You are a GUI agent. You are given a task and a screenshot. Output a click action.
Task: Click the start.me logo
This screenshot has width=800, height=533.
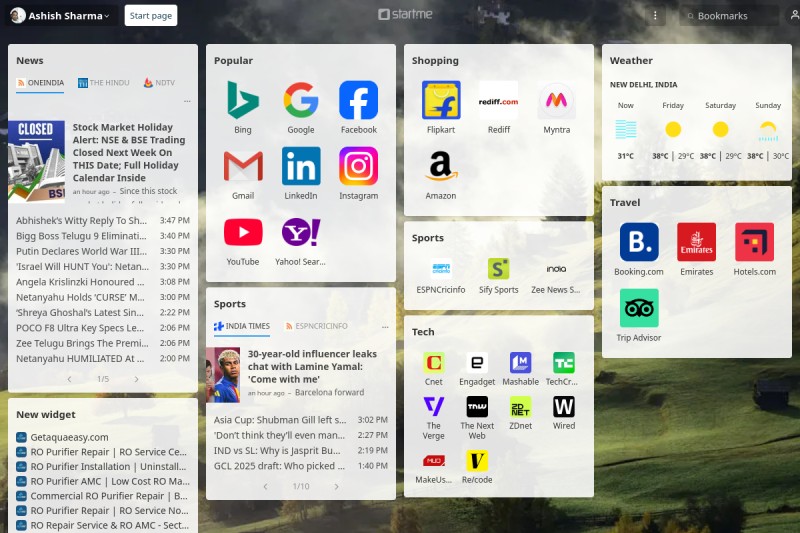tap(405, 14)
